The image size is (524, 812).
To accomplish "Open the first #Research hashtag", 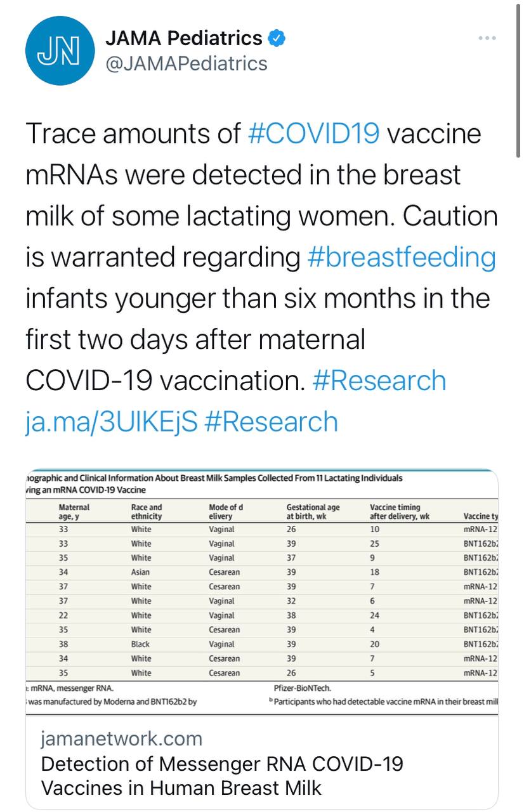I will pyautogui.click(x=380, y=380).
